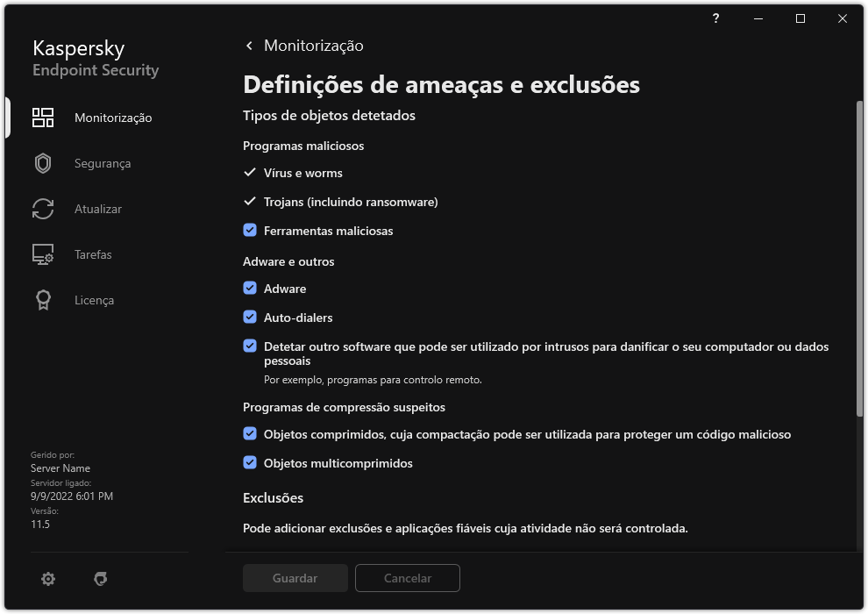Uncheck the Adware checkbox
Image resolution: width=868 pixels, height=614 pixels.
pos(250,288)
